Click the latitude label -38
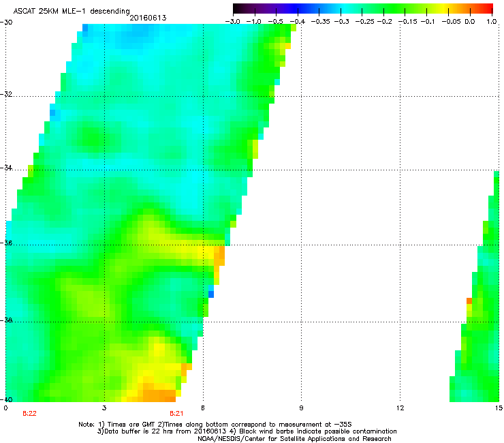The height and width of the screenshot is (443, 504). coord(5,320)
